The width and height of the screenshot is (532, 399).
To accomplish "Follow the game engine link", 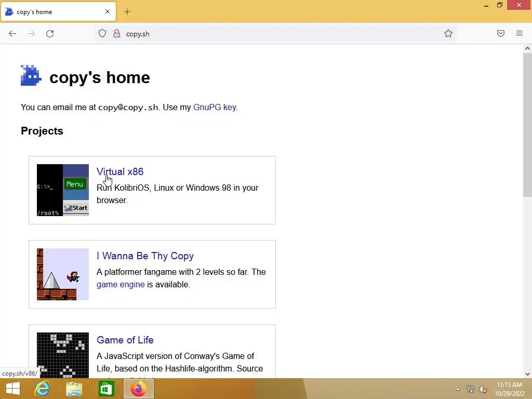I will tap(121, 284).
